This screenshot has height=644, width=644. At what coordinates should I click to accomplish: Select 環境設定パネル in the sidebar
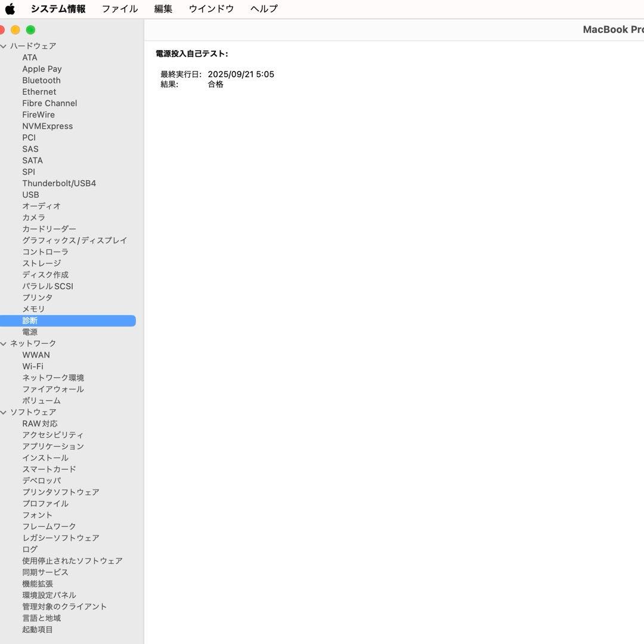(49, 595)
